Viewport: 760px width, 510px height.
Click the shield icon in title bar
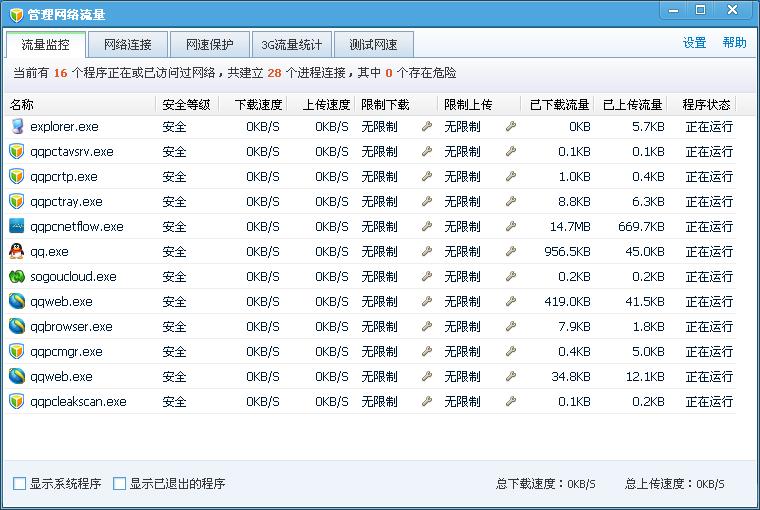click(16, 14)
